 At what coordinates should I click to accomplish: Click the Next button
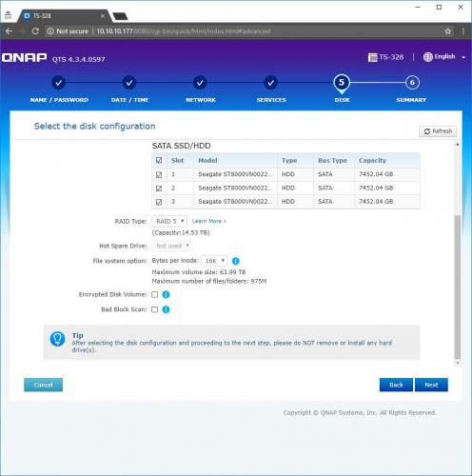[431, 385]
